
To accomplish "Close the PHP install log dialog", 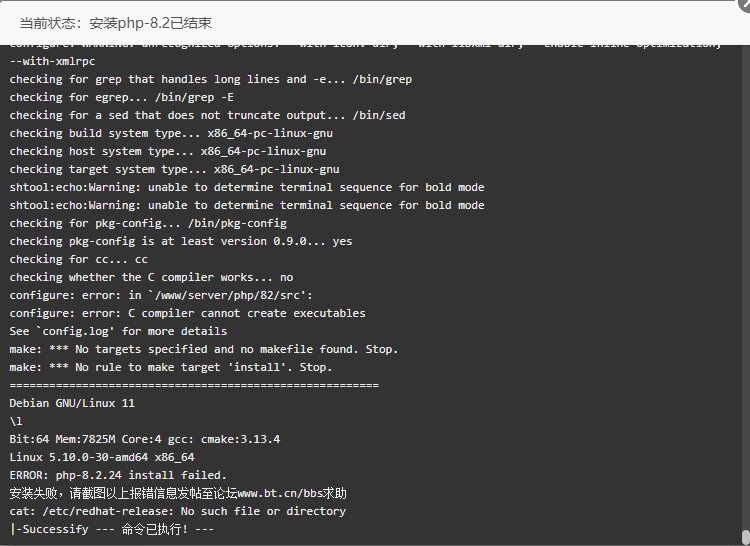I will click(744, 4).
